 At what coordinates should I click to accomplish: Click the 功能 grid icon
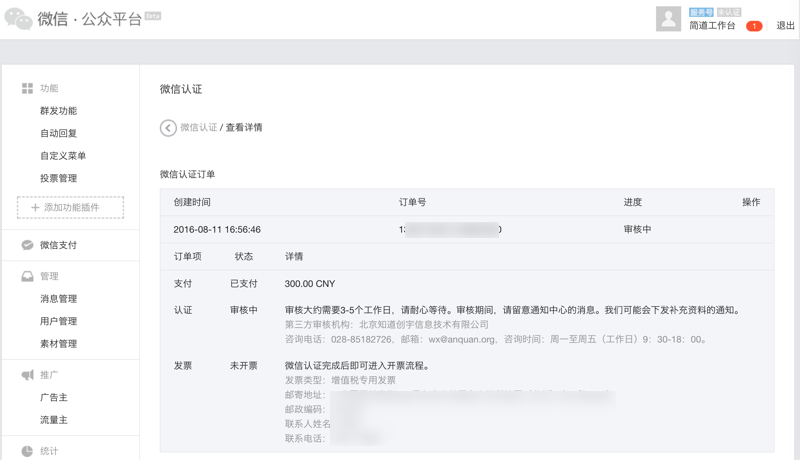tap(27, 89)
